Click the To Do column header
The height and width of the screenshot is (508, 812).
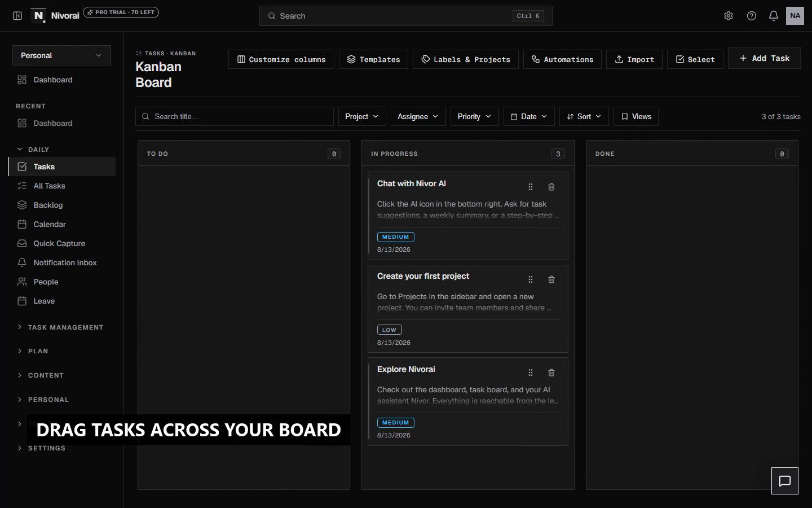coord(244,154)
